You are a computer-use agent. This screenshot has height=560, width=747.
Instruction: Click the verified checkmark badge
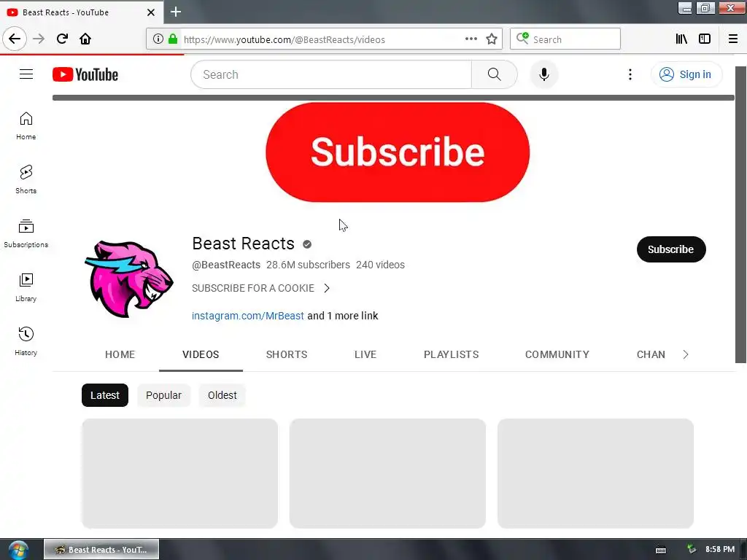click(307, 244)
